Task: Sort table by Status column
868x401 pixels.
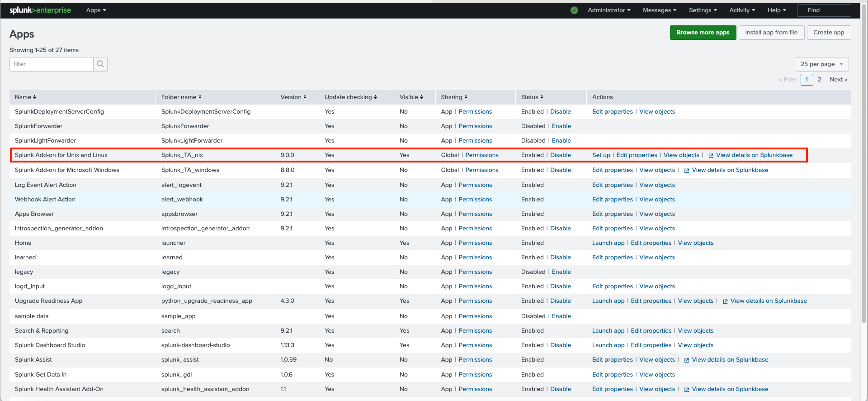Action: (x=532, y=97)
